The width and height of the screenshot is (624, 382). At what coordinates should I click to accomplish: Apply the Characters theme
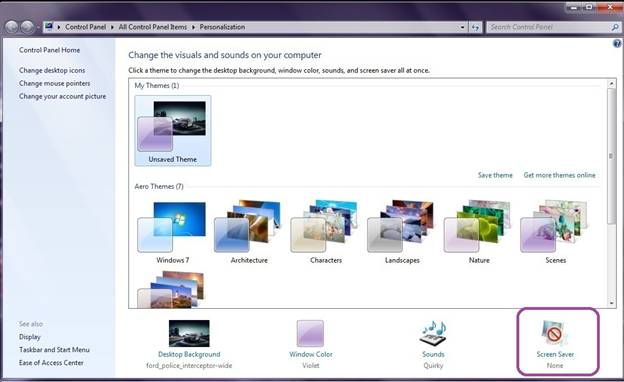pyautogui.click(x=326, y=232)
